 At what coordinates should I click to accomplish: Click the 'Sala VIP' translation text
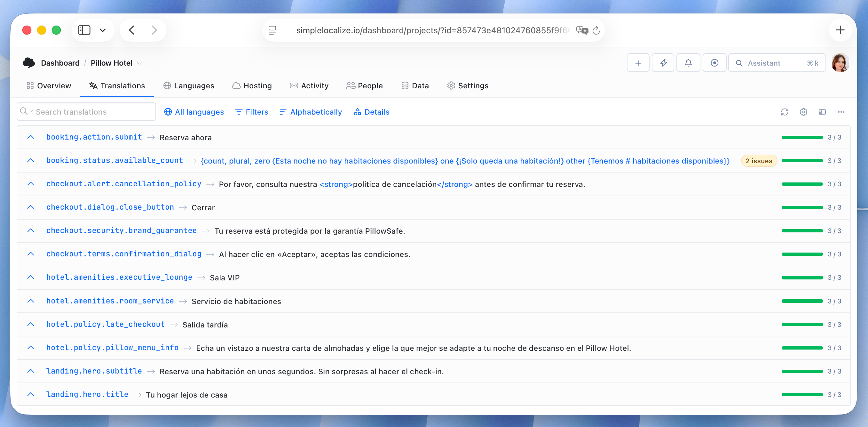225,278
